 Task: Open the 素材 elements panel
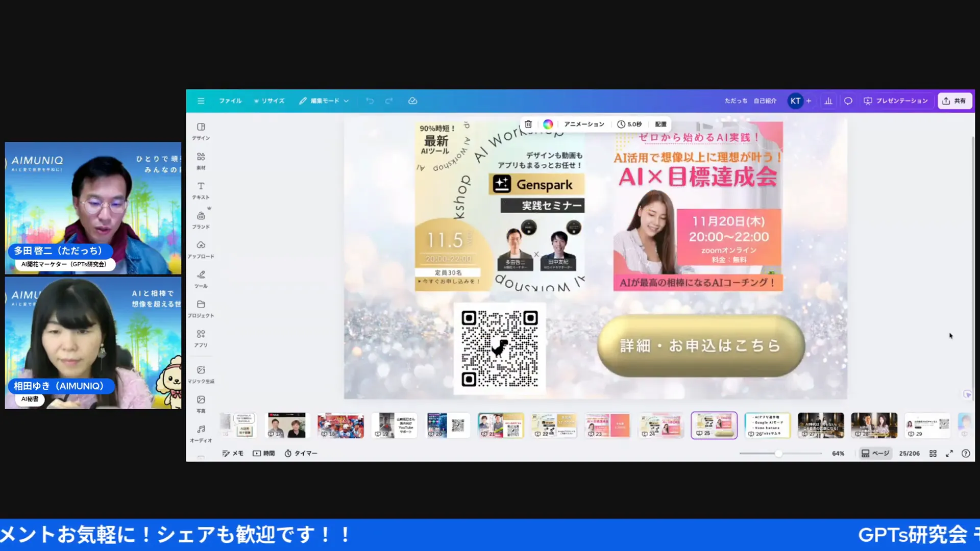[x=201, y=160]
